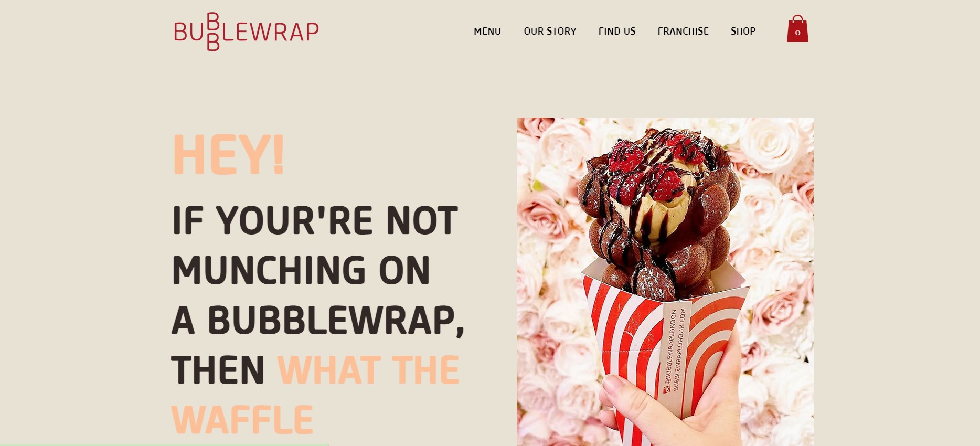The width and height of the screenshot is (980, 446).
Task: Click the stacked B letters in the logo
Action: 213,31
